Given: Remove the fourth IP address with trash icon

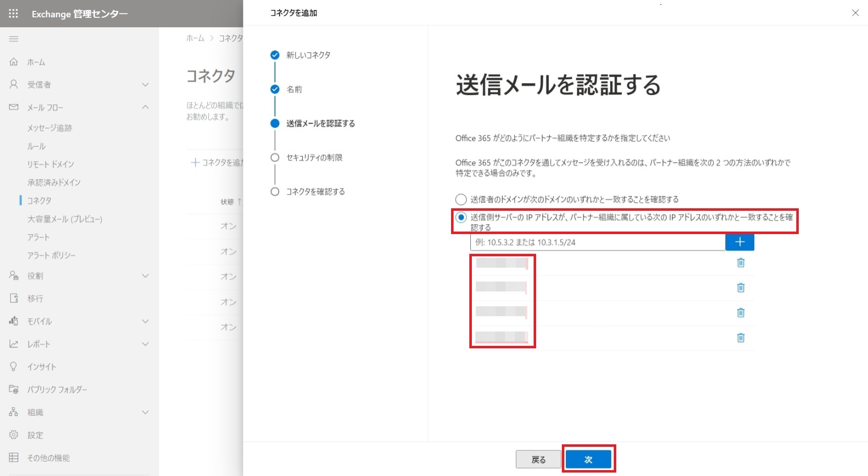Looking at the screenshot, I should tap(740, 338).
